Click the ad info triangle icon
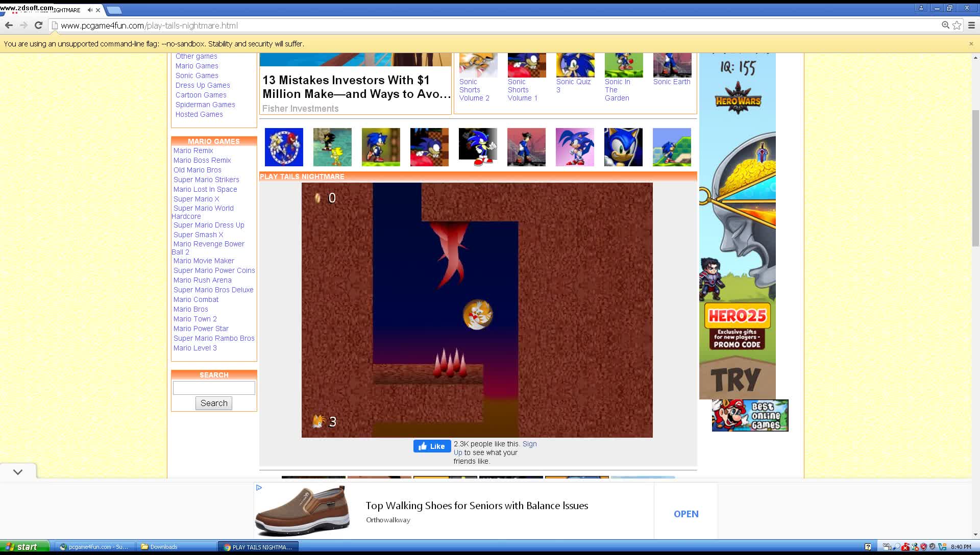The height and width of the screenshot is (555, 980). click(259, 488)
